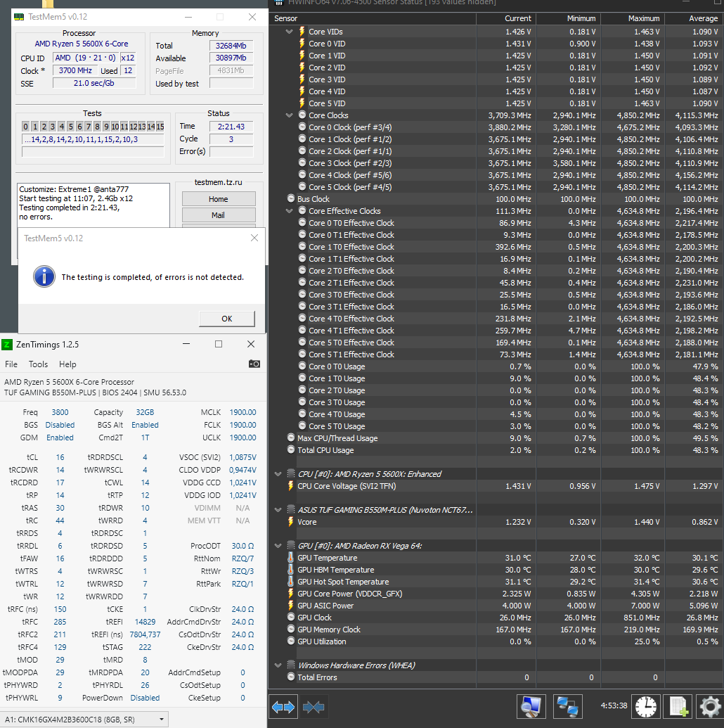Collapse the CPU [#0] Ryzen 5600X Enhanced section
The width and height of the screenshot is (724, 728).
point(278,474)
